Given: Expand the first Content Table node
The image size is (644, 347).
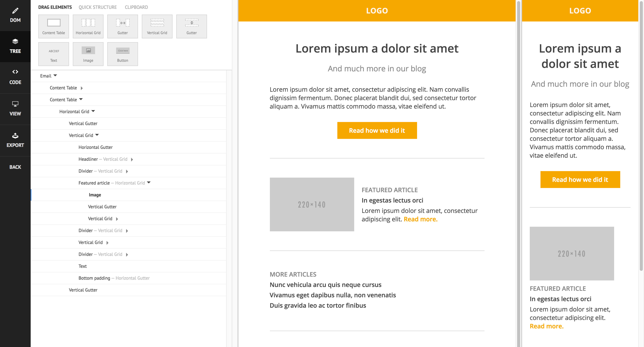Looking at the screenshot, I should (x=82, y=88).
